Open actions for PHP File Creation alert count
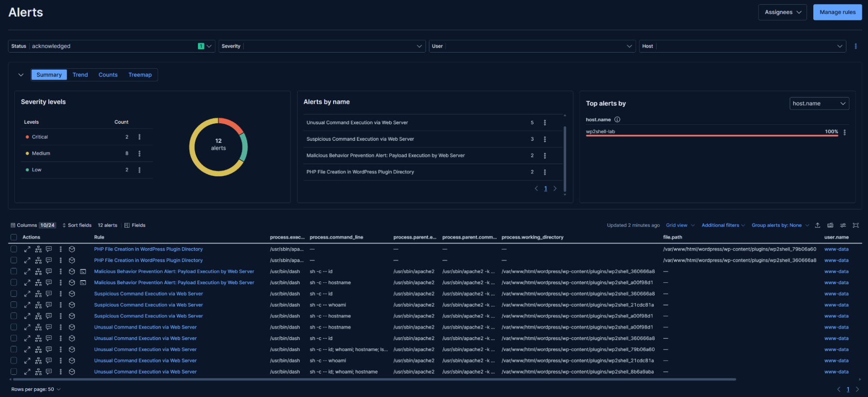Viewport: 868px width, 397px height. tap(545, 172)
